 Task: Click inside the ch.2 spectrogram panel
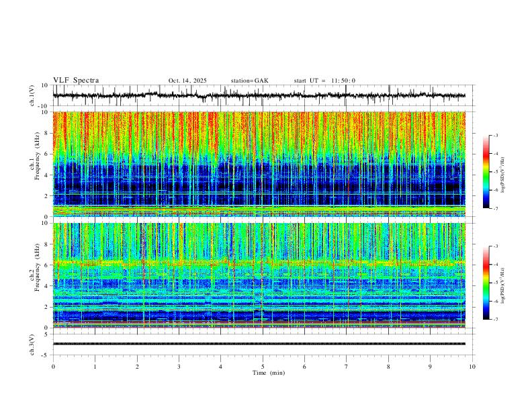[259, 275]
